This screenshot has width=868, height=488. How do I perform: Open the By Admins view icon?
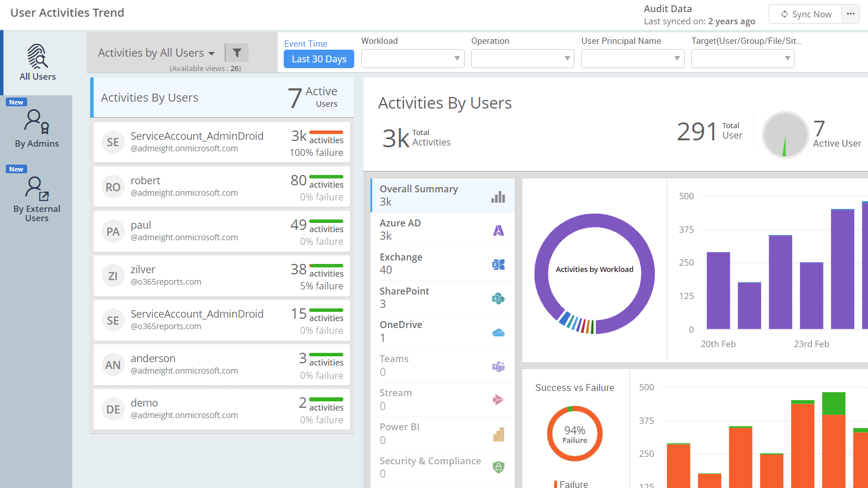coord(36,122)
